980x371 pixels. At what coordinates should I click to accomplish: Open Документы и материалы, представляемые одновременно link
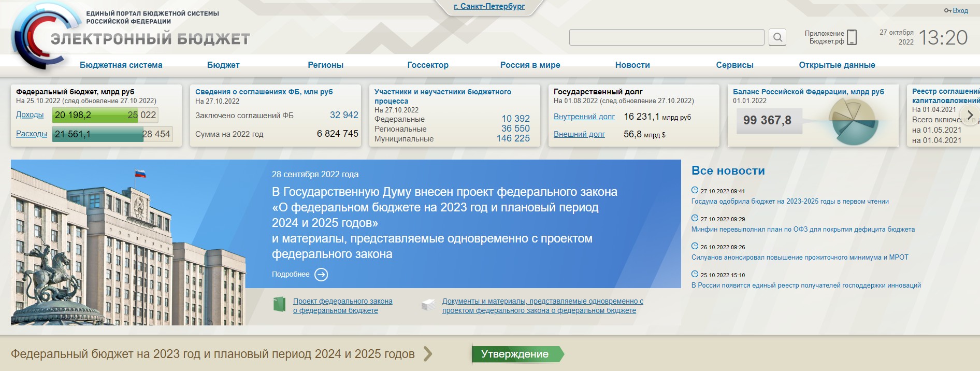tap(542, 306)
